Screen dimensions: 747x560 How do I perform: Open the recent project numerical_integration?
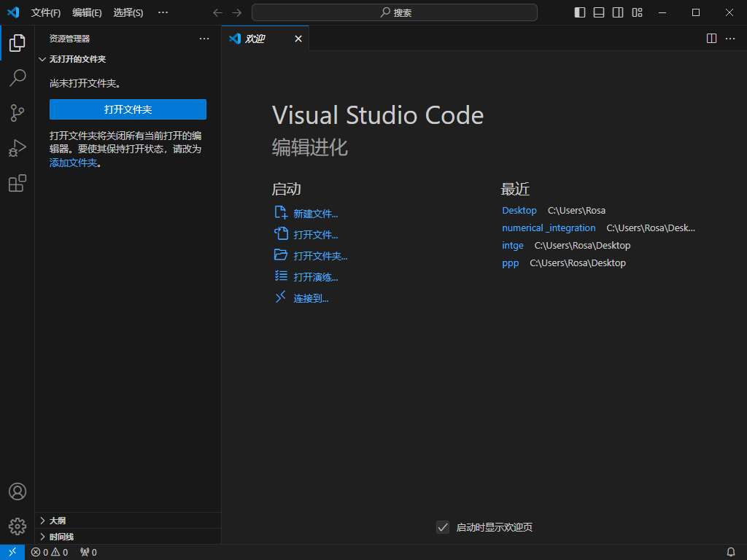[x=549, y=227]
